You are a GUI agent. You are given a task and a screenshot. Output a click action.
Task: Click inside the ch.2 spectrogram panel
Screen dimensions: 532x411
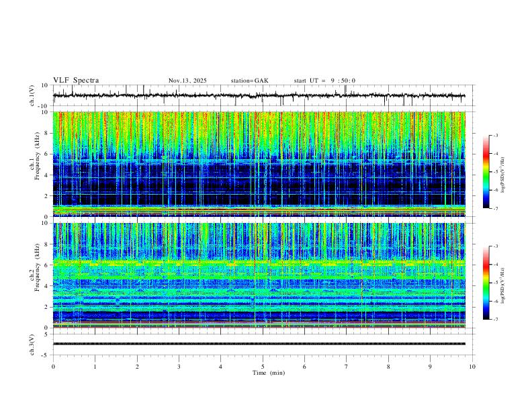259,275
